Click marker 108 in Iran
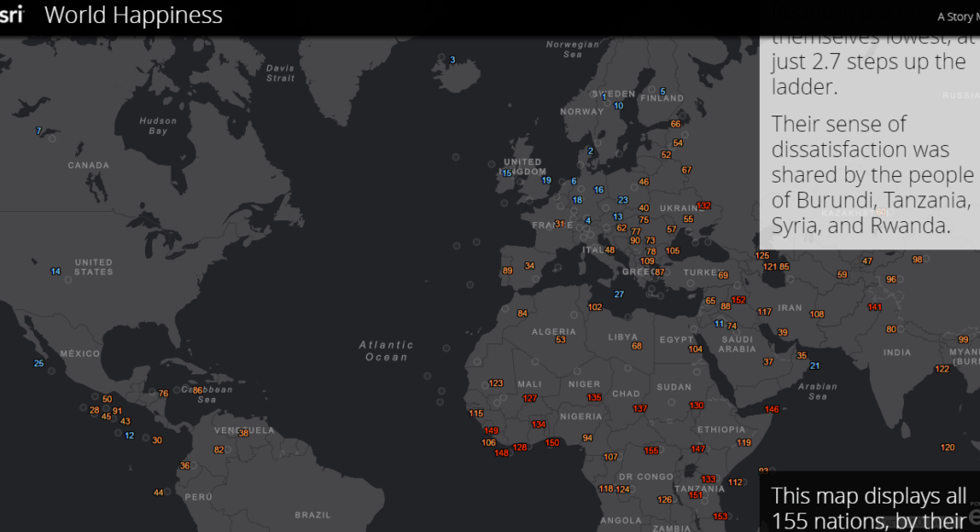Viewport: 980px width, 532px height. 816,315
